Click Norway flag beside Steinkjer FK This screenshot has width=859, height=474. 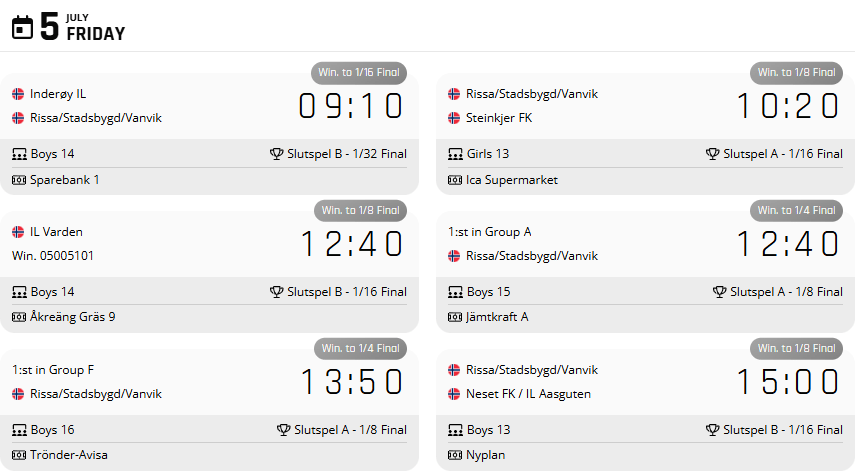(454, 118)
